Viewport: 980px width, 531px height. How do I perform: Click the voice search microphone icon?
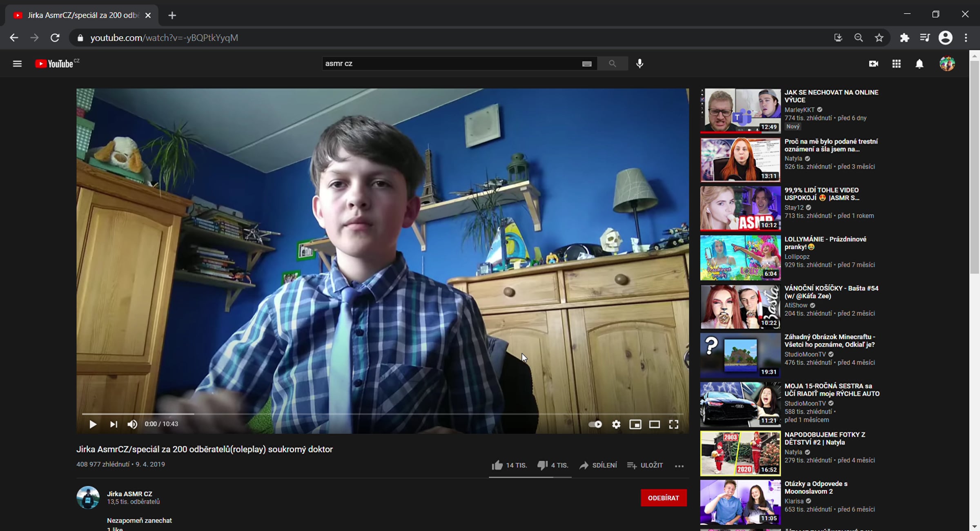[x=639, y=64]
